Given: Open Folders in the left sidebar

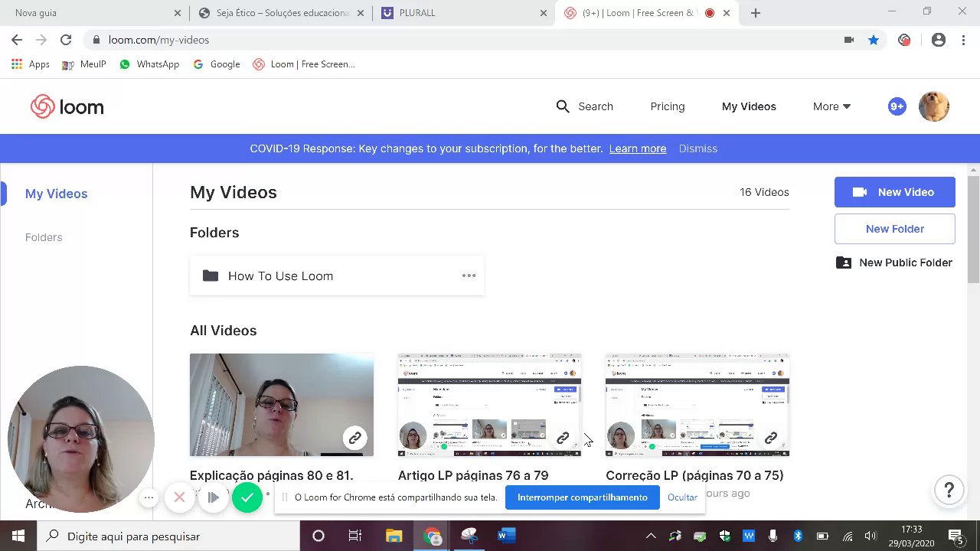Looking at the screenshot, I should [44, 237].
